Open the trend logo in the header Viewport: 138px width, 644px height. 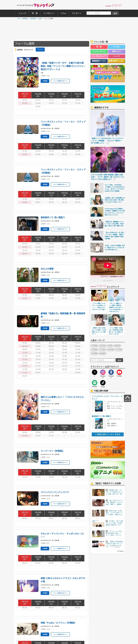click(x=113, y=5)
